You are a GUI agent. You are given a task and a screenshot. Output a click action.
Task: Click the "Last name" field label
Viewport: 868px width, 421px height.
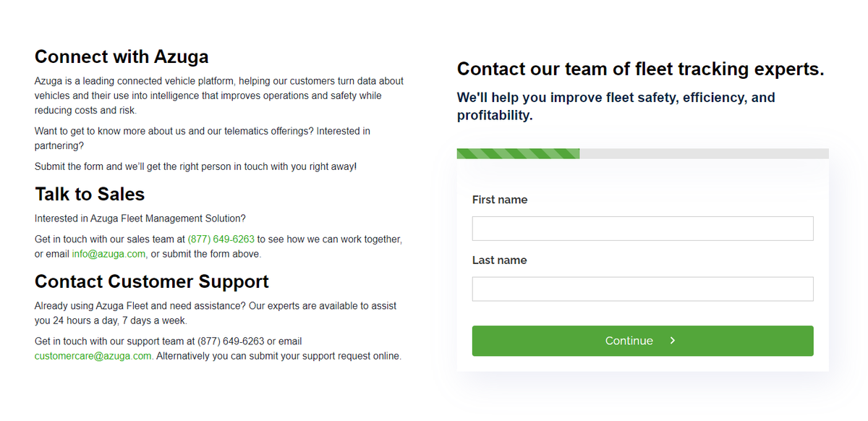499,260
